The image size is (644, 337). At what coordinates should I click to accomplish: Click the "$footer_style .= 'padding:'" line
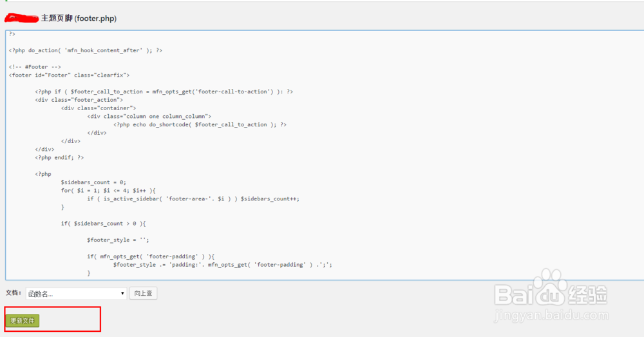click(x=223, y=265)
